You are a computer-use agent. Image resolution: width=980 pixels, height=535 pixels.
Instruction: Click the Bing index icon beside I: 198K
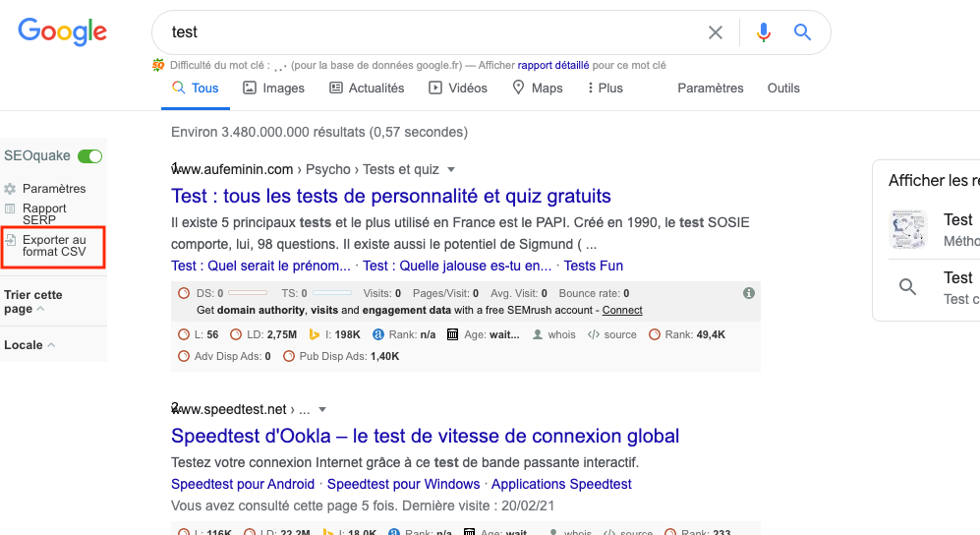point(315,334)
